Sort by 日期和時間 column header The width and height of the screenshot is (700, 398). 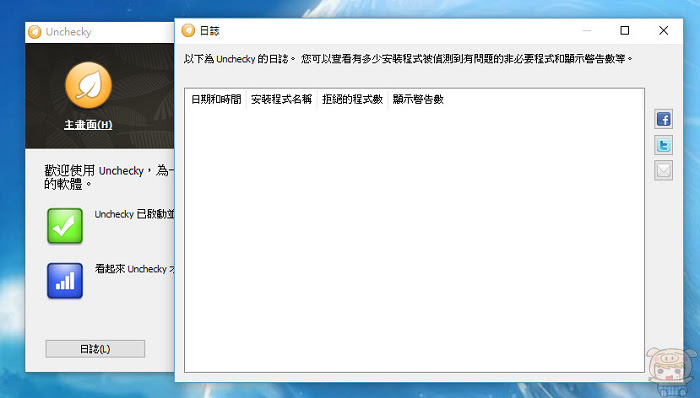216,99
